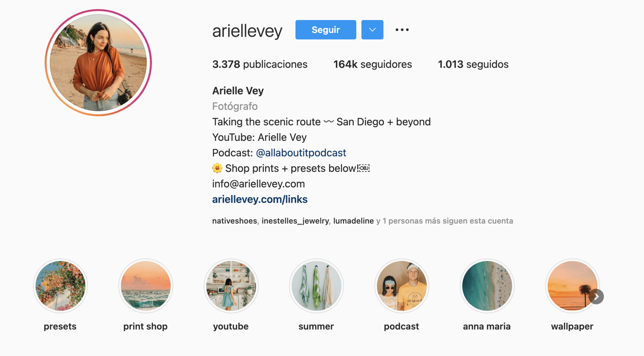Viewport: 644px width, 356px height.
Task: Expand suggested accounts dropdown arrow
Action: [x=372, y=30]
